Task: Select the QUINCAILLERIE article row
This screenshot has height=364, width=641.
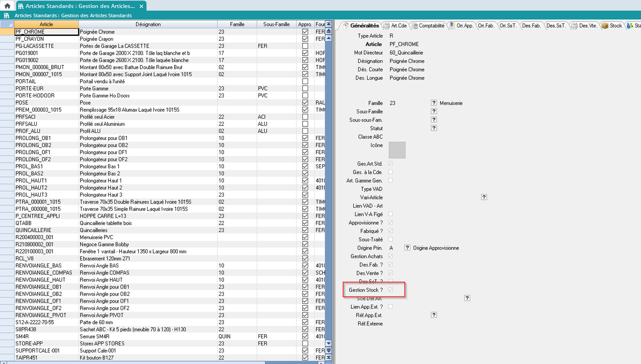Action: point(34,230)
